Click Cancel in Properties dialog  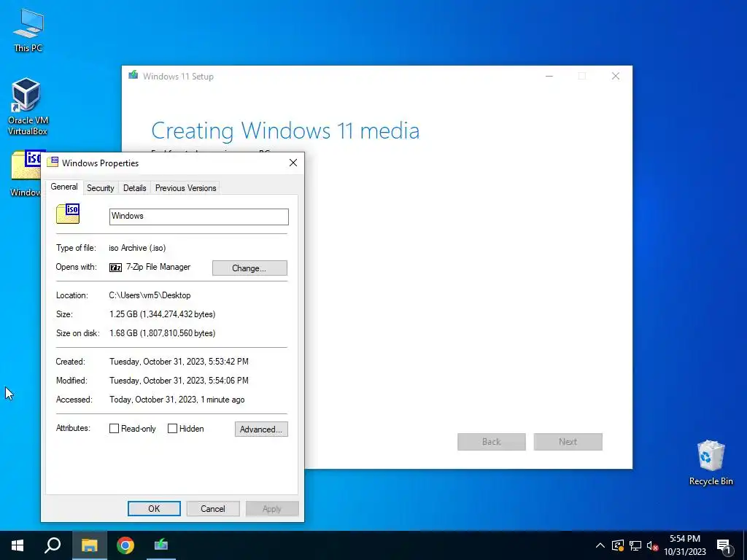coord(213,508)
